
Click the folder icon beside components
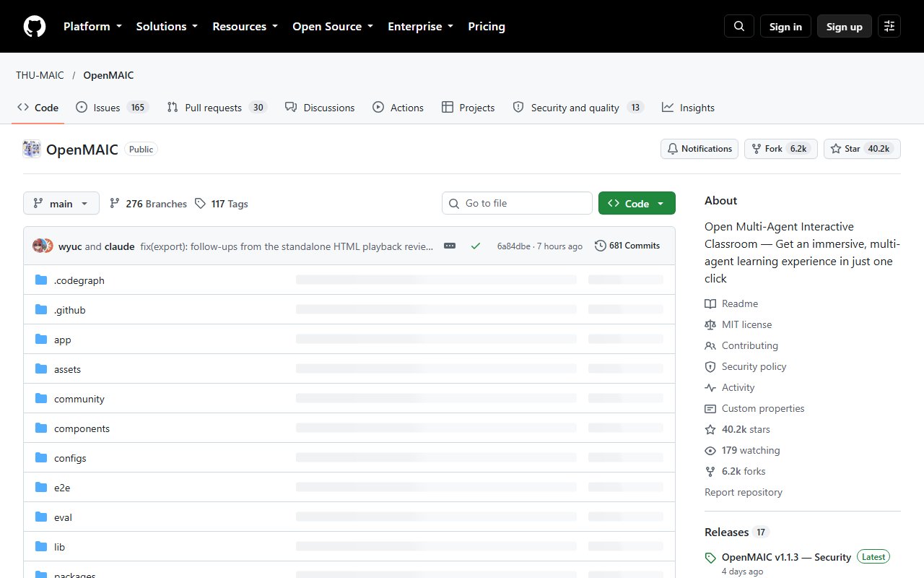coord(41,428)
